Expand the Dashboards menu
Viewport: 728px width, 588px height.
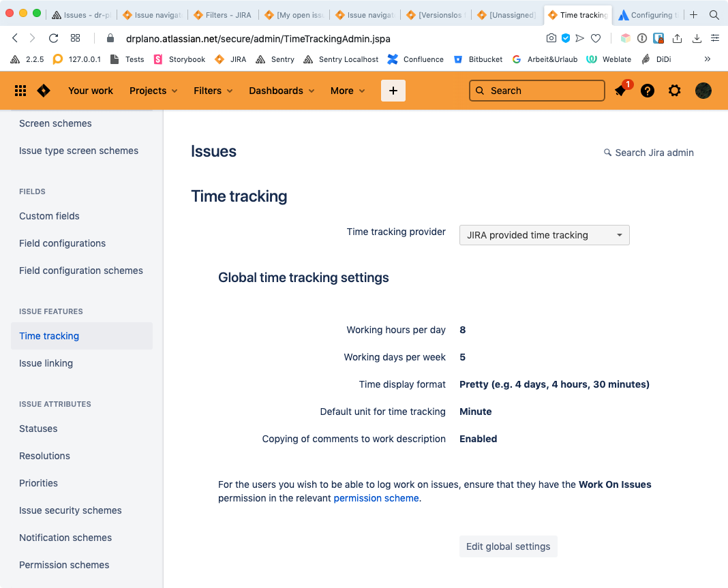tap(282, 91)
